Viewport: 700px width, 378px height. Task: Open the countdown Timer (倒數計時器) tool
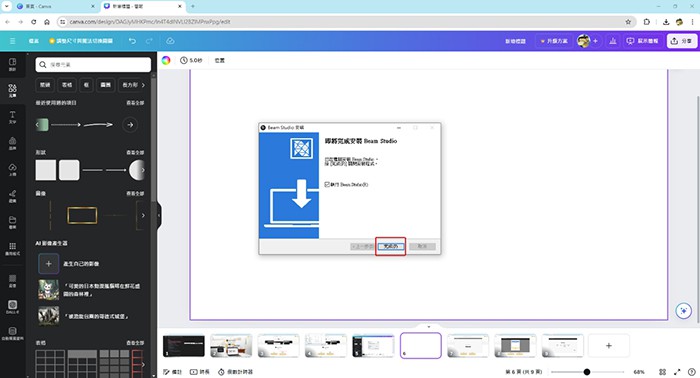click(235, 372)
